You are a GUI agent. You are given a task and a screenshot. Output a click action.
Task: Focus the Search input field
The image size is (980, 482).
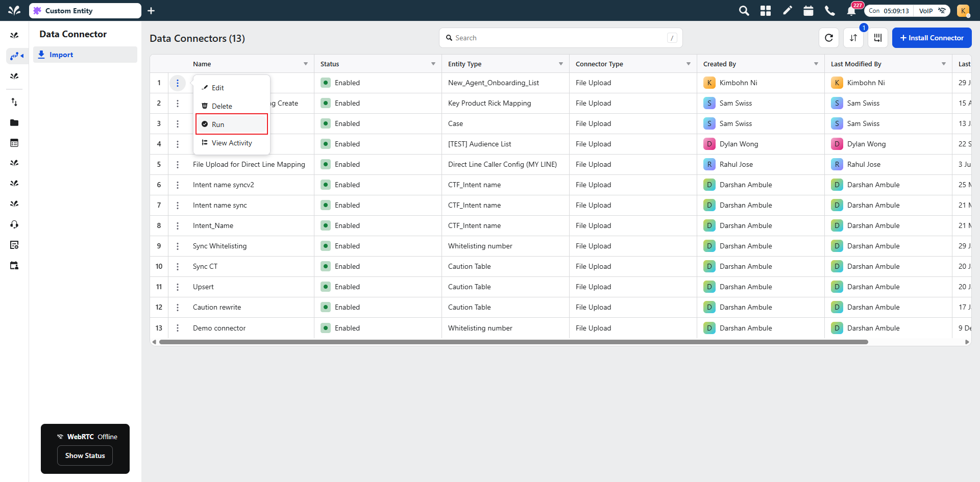click(x=560, y=38)
